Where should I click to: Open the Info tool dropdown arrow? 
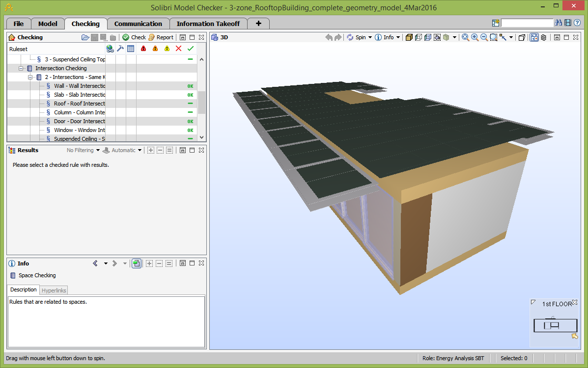coord(398,37)
